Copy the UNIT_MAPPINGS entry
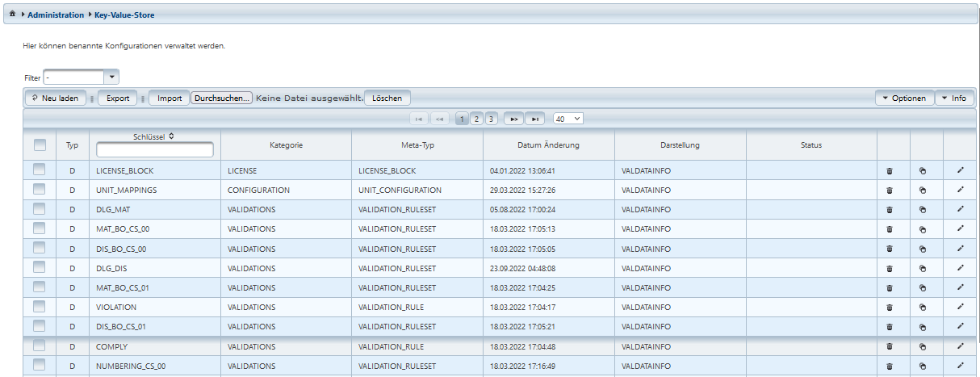 point(923,191)
